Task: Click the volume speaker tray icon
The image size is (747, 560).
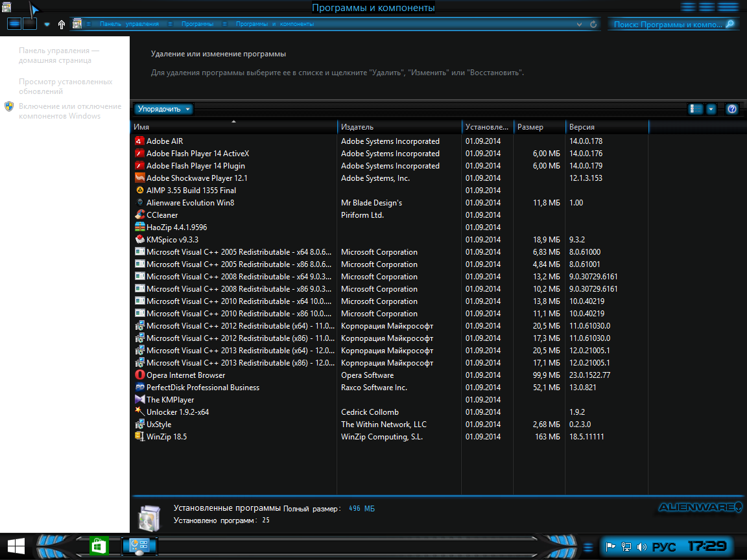Action: click(x=642, y=546)
